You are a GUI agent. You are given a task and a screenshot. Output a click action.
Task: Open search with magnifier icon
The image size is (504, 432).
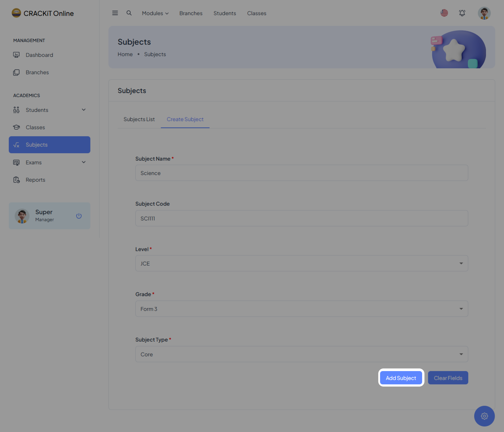[x=129, y=13]
